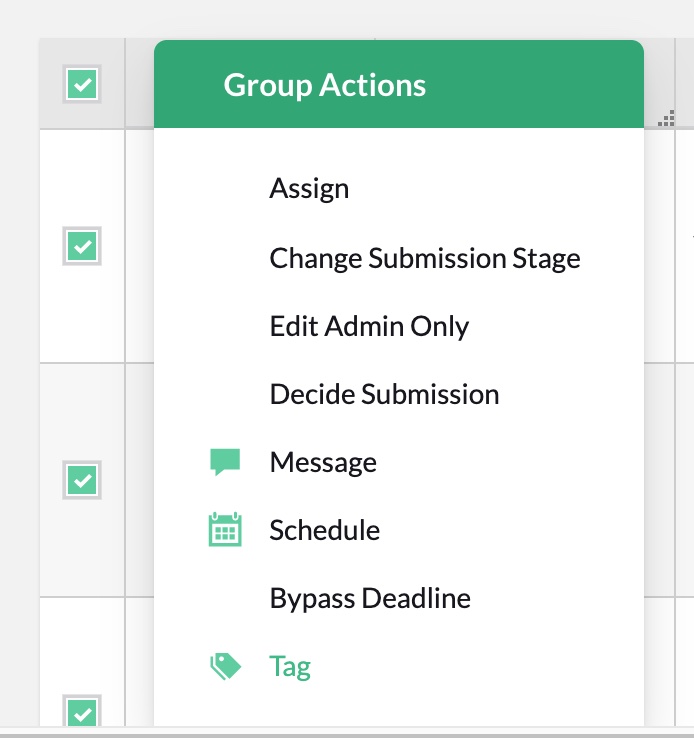694x738 pixels.
Task: Open Edit Admin Only action
Action: 369,326
